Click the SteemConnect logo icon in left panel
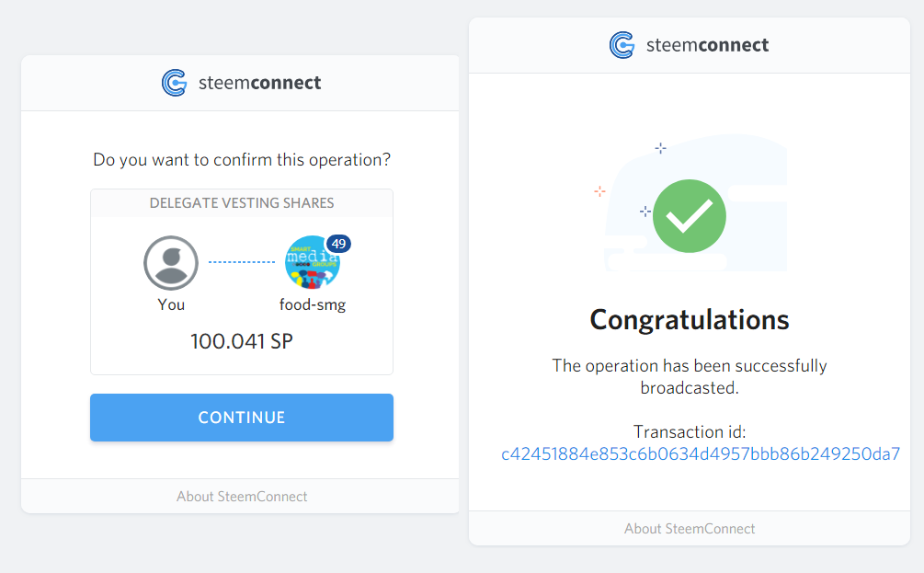This screenshot has width=924, height=573. pos(175,83)
